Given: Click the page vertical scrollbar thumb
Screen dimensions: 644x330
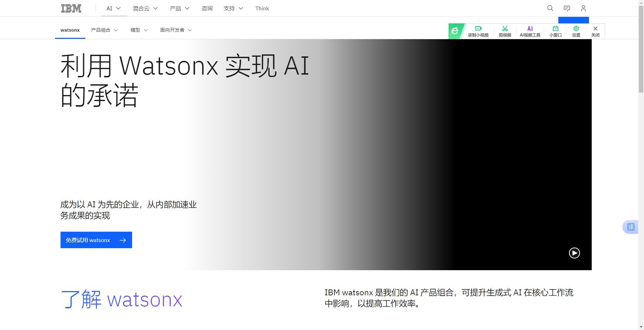Looking at the screenshot, I should point(641,48).
